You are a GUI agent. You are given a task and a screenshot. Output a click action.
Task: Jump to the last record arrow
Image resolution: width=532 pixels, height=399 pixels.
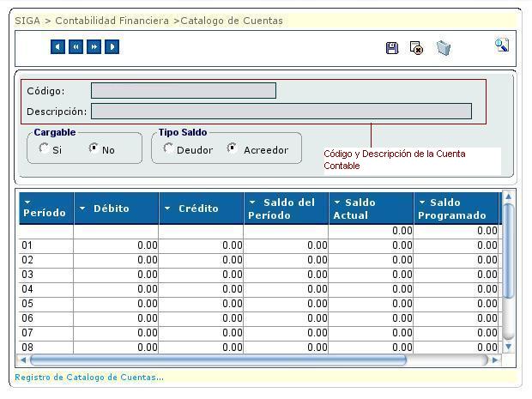[x=112, y=47]
